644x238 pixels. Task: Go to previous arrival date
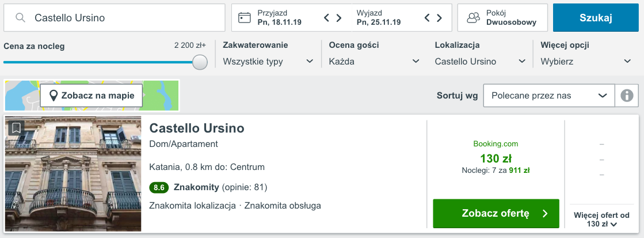pos(327,18)
